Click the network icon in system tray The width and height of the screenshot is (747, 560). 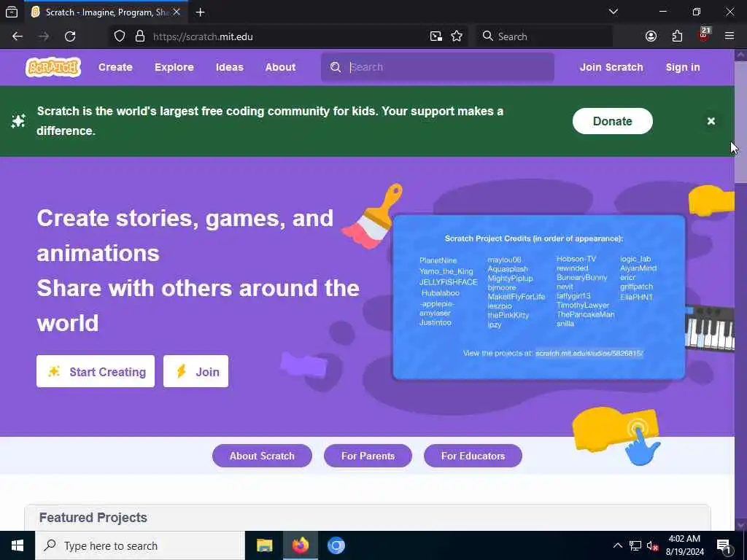pos(635,545)
